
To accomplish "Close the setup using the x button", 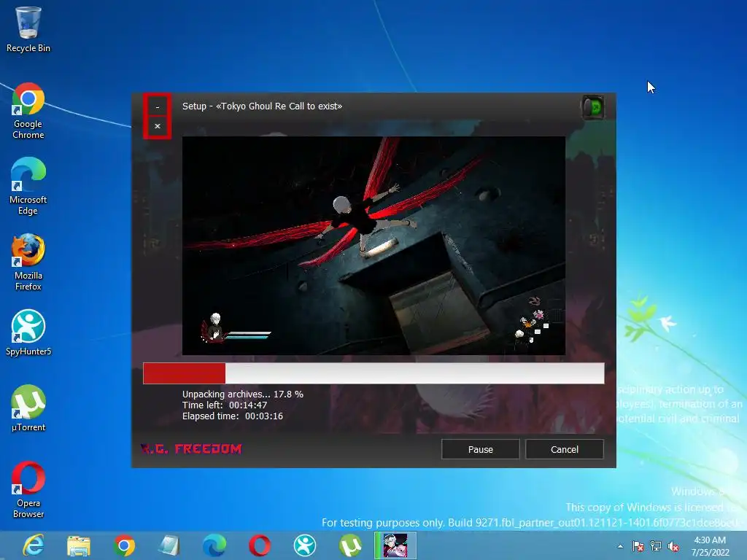I will tap(158, 126).
